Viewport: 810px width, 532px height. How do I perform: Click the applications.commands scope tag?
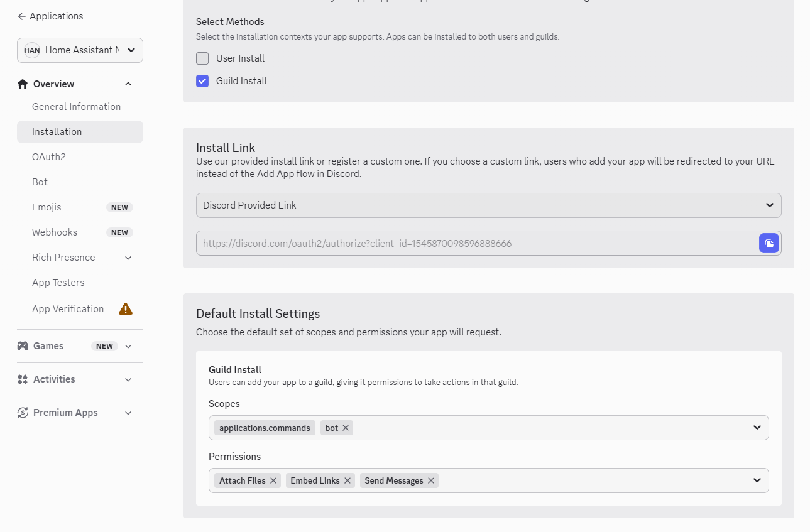pos(265,428)
